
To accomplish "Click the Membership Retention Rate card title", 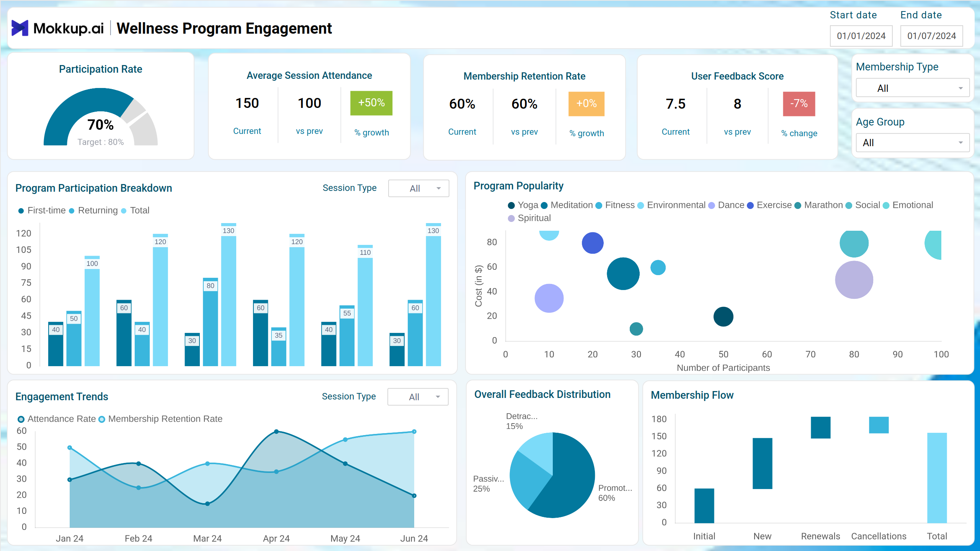I will (x=524, y=76).
